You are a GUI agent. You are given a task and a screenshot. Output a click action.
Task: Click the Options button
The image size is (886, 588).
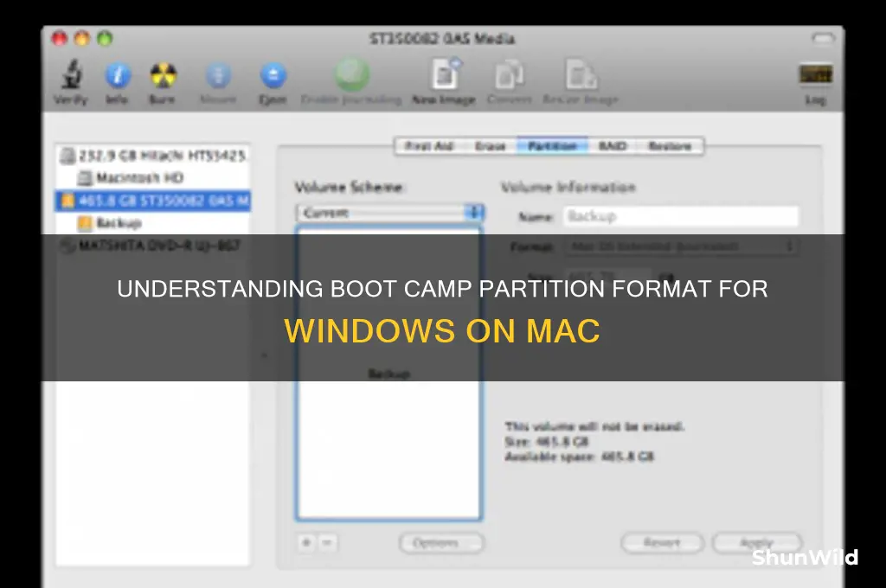(x=441, y=543)
